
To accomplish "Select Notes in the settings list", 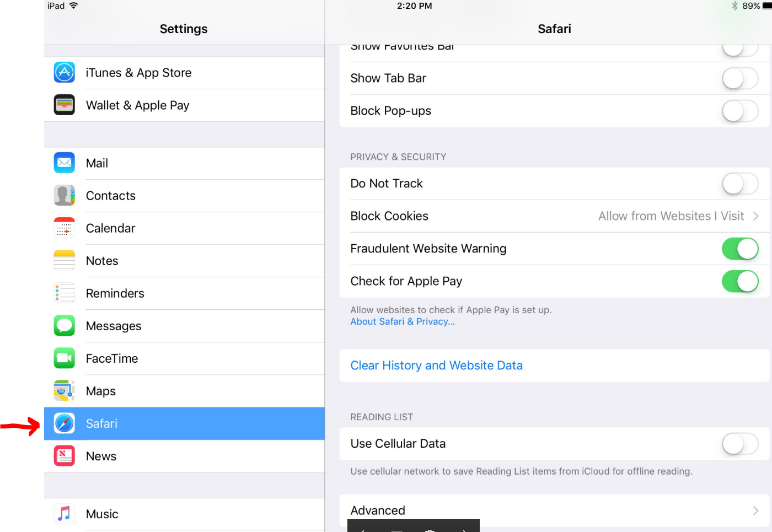I will [102, 261].
